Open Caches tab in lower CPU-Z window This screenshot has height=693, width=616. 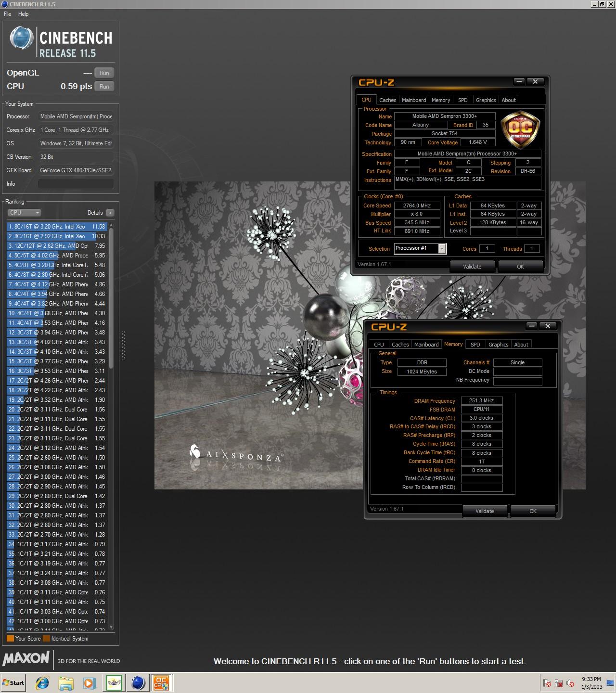pos(400,345)
